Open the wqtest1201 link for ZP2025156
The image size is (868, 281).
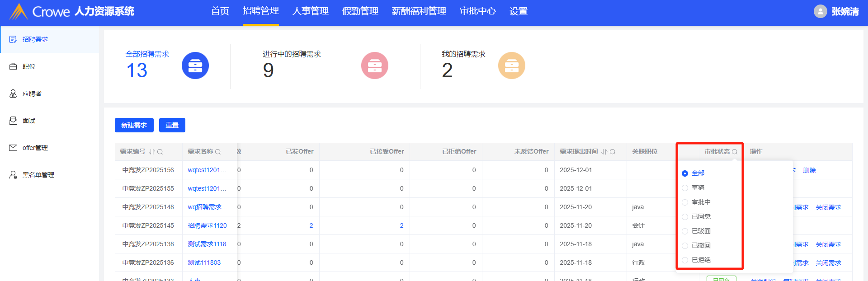coord(207,170)
